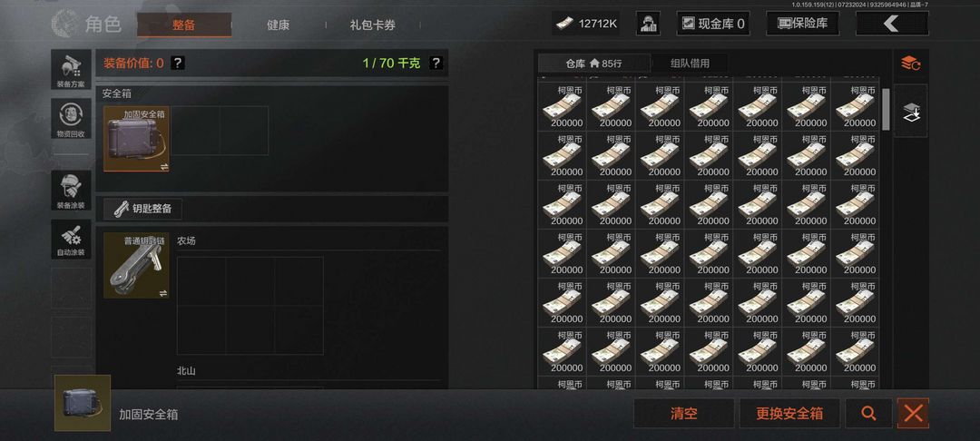
Task: Open the character avatar icon in top bar
Action: (648, 24)
